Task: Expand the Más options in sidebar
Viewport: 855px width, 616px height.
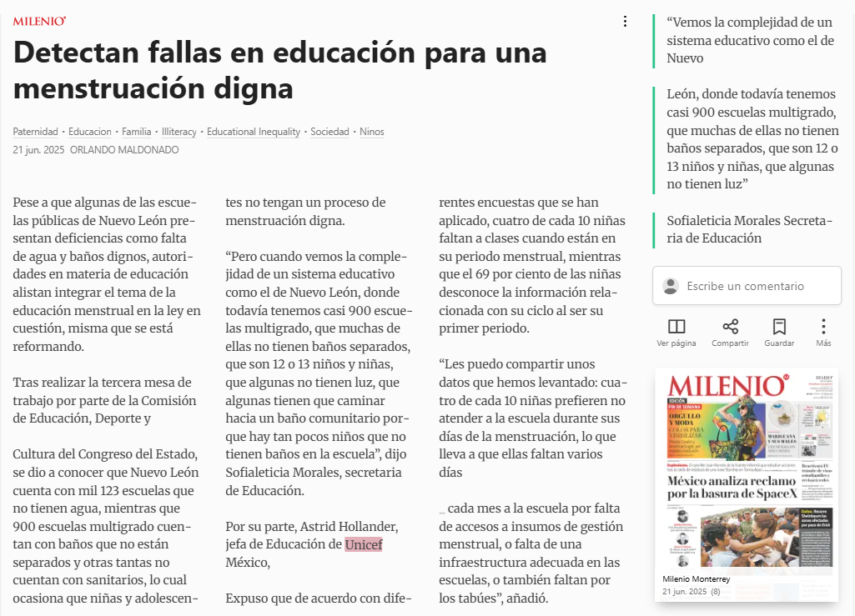Action: tap(823, 327)
